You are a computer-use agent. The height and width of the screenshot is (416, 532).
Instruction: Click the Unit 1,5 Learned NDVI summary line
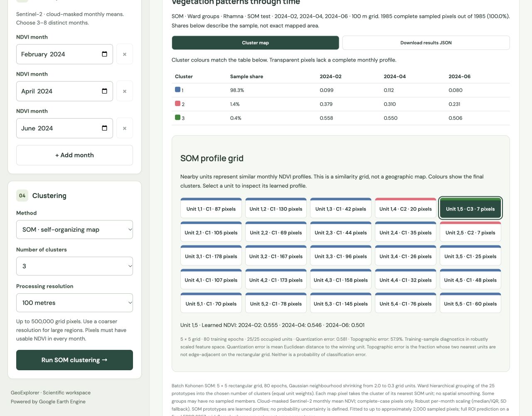coord(273,325)
